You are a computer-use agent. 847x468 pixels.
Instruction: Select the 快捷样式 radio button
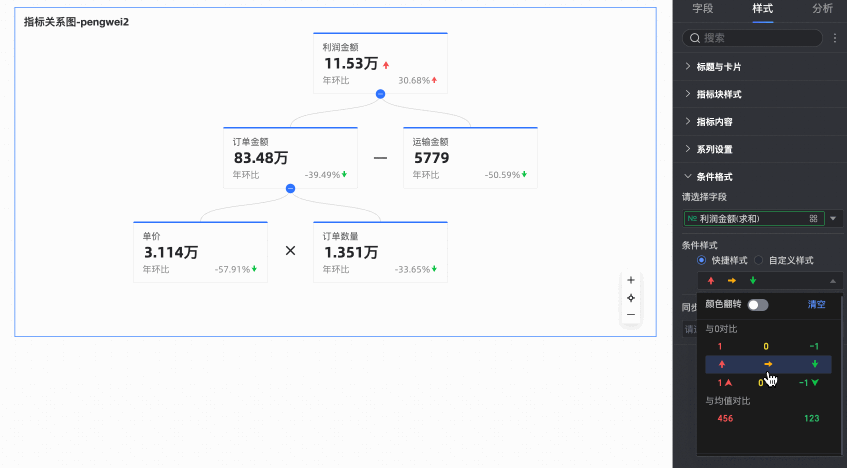701,260
